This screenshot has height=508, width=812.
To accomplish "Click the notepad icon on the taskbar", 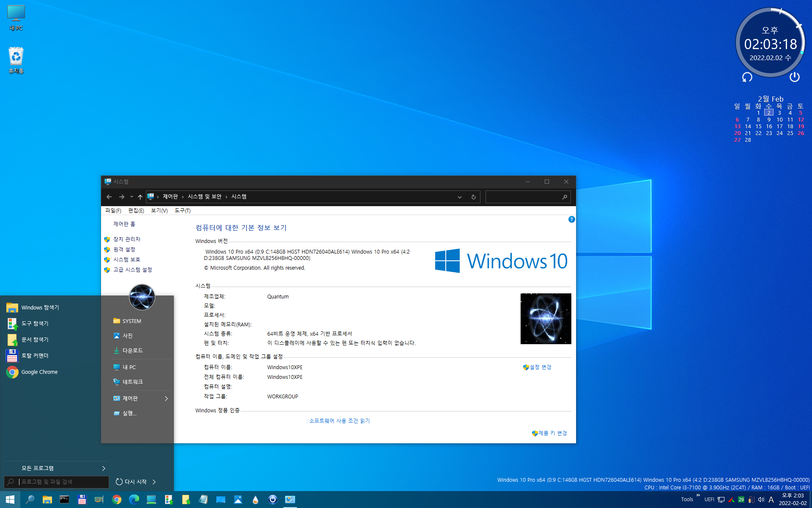I will pos(203,500).
